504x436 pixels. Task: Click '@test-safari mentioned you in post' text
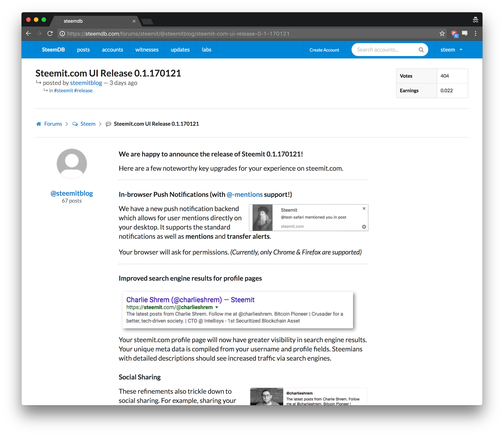(313, 217)
